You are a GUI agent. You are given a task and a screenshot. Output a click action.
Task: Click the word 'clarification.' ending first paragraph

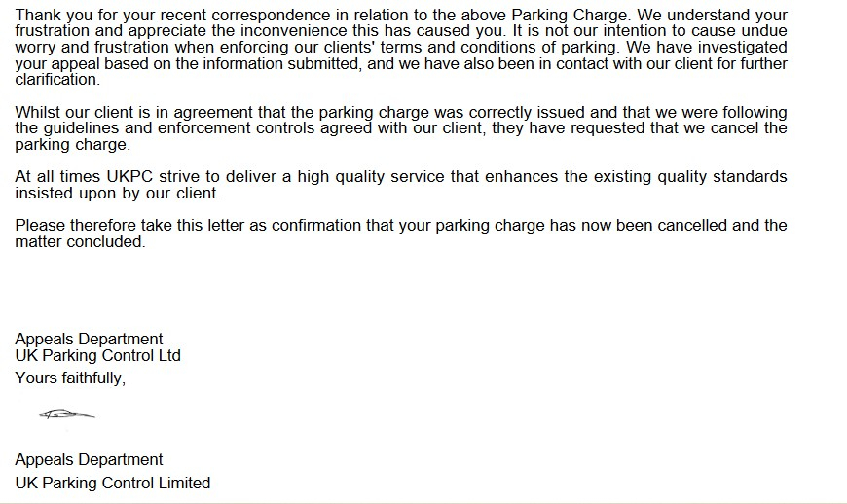[x=57, y=80]
